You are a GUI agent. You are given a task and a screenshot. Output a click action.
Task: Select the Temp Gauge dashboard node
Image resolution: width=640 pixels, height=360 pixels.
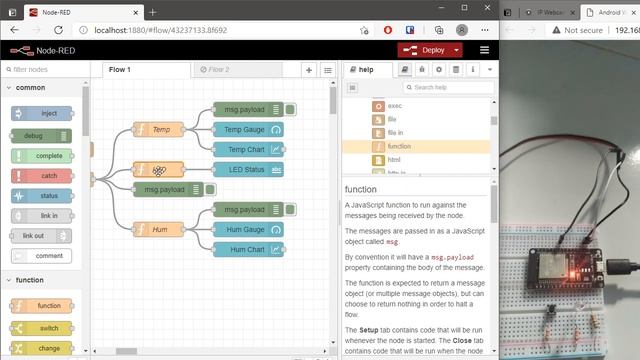coord(248,130)
